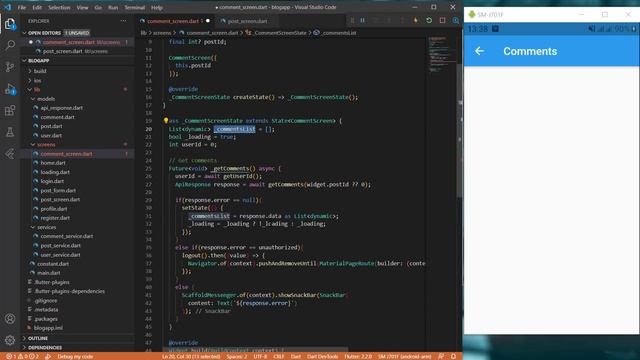The width and height of the screenshot is (640, 360).
Task: Open the Dart DevTools sidebar icon
Action: click(x=10, y=154)
